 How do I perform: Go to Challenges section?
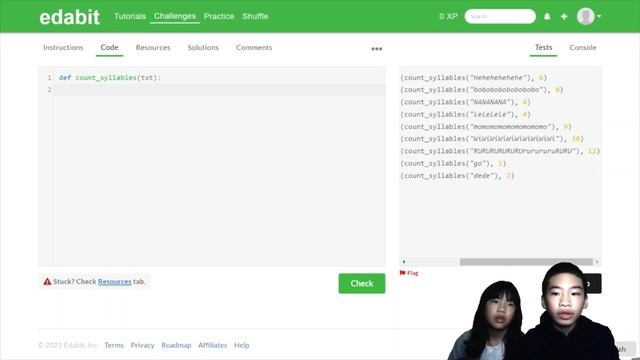[175, 16]
